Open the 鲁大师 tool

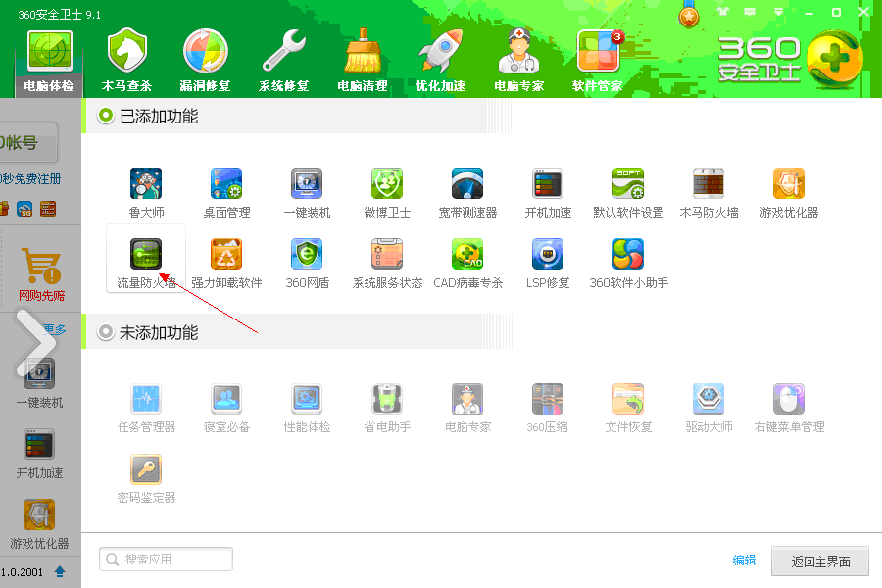(x=146, y=193)
